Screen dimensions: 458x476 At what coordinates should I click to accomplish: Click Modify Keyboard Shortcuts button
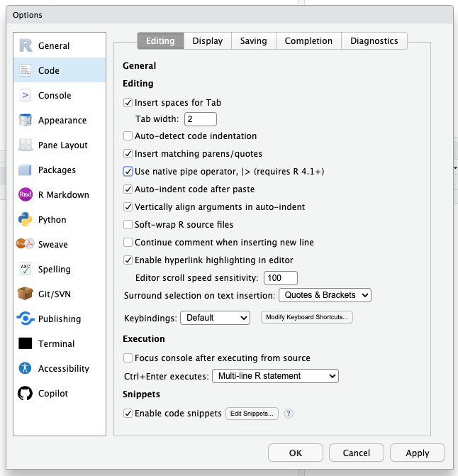click(307, 317)
